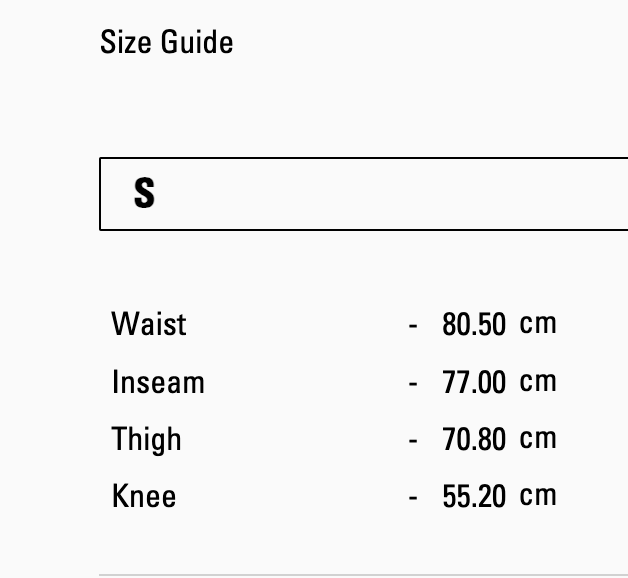Select the Waist measurement label
The image size is (628, 578).
tap(149, 324)
